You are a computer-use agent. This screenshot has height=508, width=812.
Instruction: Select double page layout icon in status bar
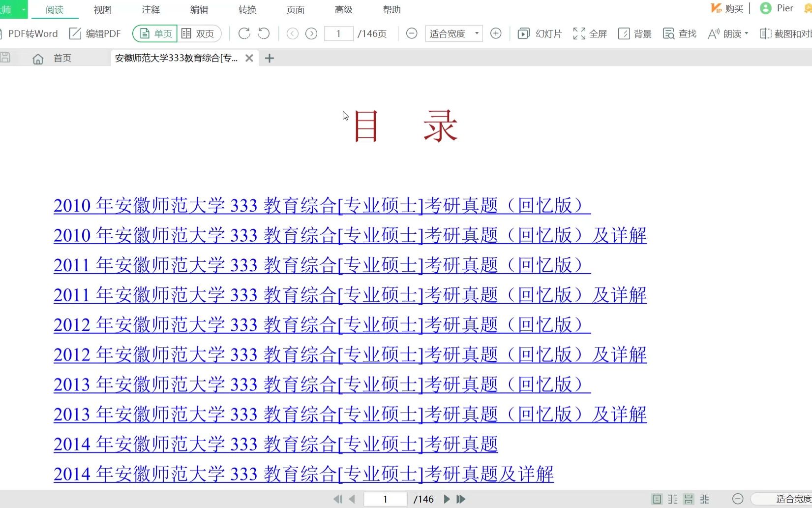coord(673,499)
